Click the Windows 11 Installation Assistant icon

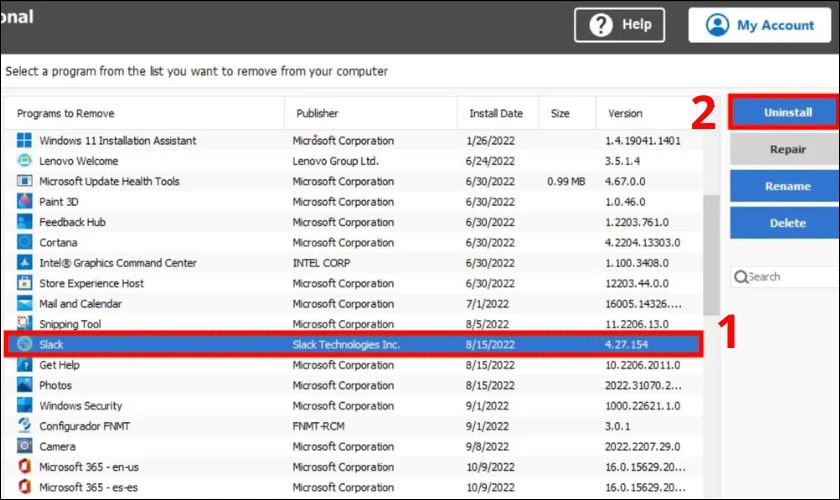[x=24, y=140]
